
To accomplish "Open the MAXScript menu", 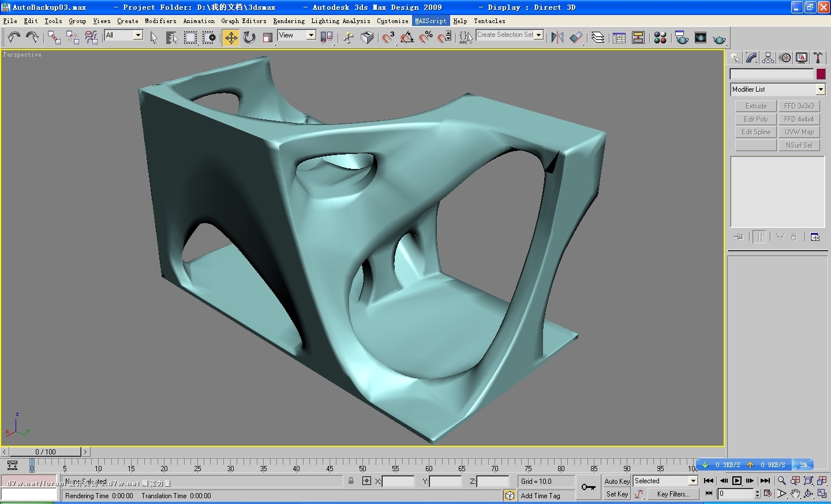I will tap(431, 21).
